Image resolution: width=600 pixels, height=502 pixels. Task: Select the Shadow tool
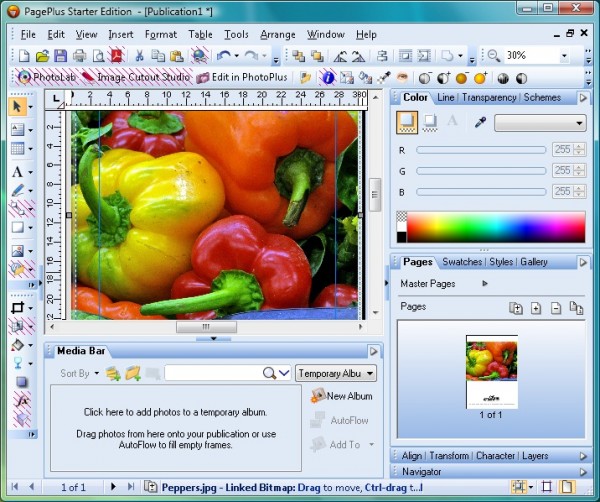tap(21, 382)
